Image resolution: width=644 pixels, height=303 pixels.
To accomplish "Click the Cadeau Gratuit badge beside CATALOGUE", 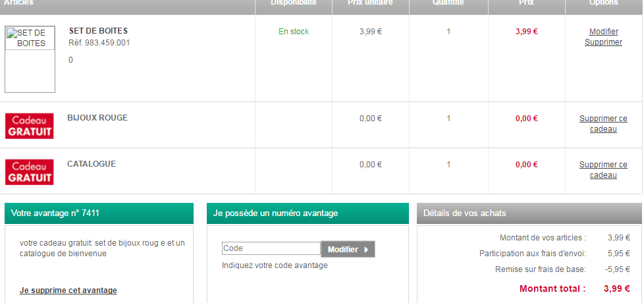I will 30,171.
